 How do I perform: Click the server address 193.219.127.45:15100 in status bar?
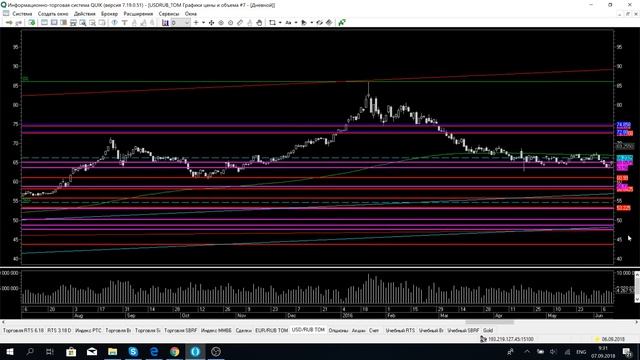click(x=511, y=339)
